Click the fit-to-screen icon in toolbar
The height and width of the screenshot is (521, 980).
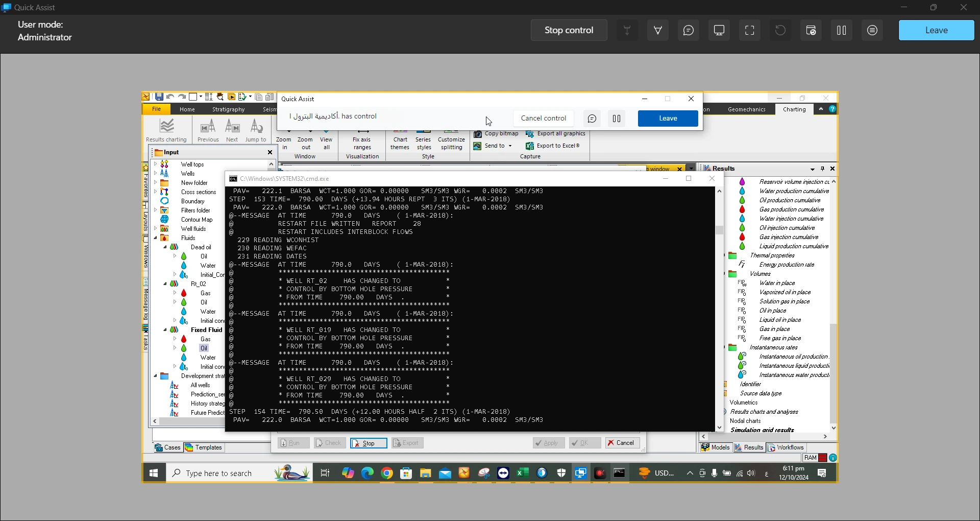(750, 31)
